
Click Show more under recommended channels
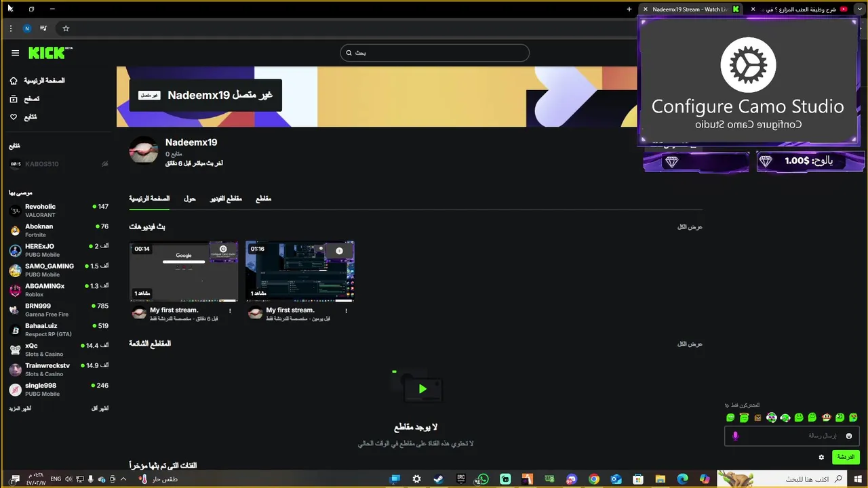pos(20,409)
